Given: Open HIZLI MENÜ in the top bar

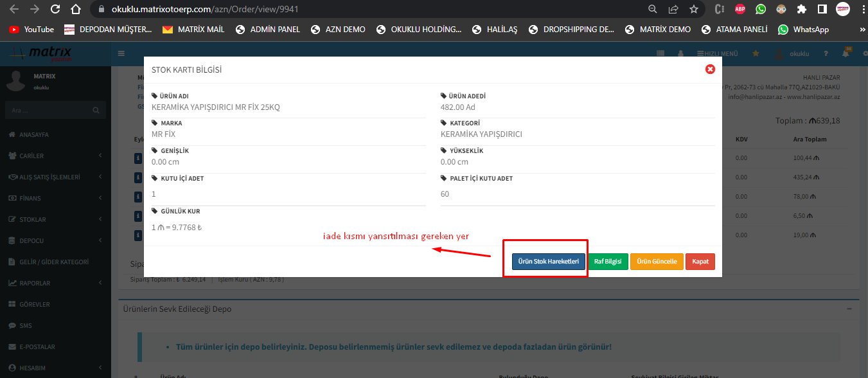Looking at the screenshot, I should [716, 53].
